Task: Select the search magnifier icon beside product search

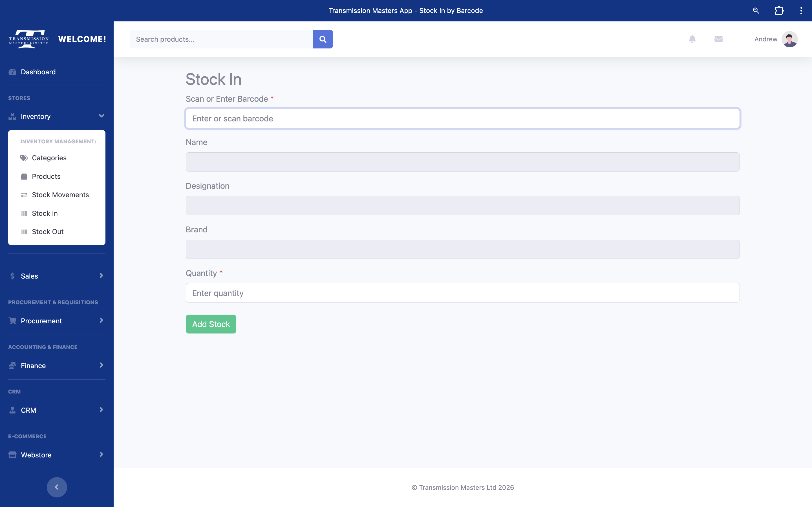Action: [323, 39]
